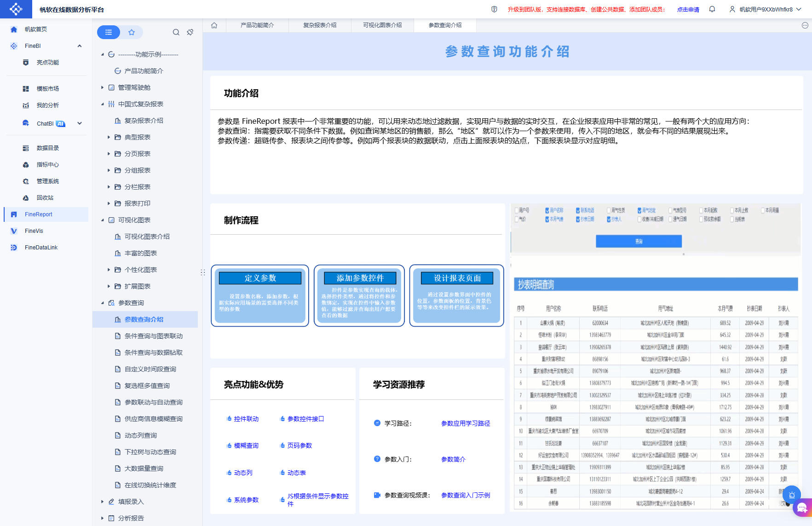Open the online chat support bubble

pyautogui.click(x=803, y=508)
